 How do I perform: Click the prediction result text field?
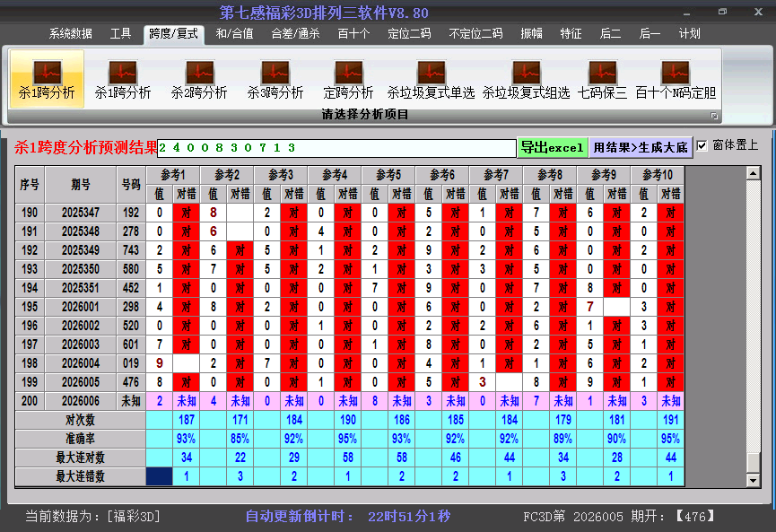point(336,147)
